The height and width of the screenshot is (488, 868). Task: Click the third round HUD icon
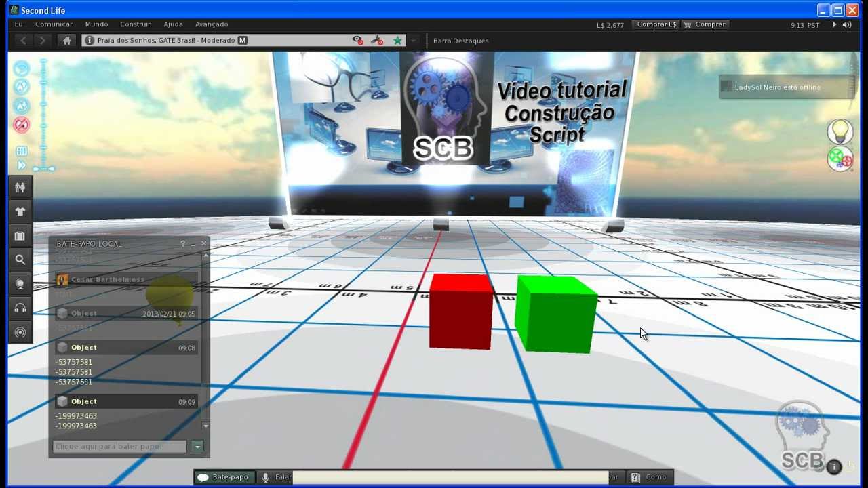(x=22, y=106)
